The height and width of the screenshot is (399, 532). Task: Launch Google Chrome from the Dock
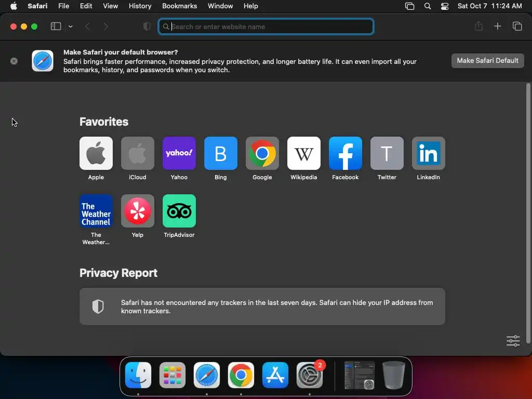(241, 375)
